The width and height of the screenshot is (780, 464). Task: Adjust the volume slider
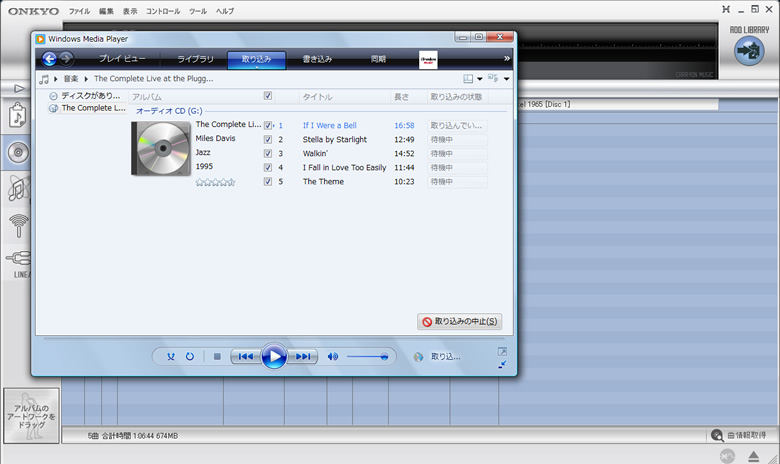[x=368, y=357]
